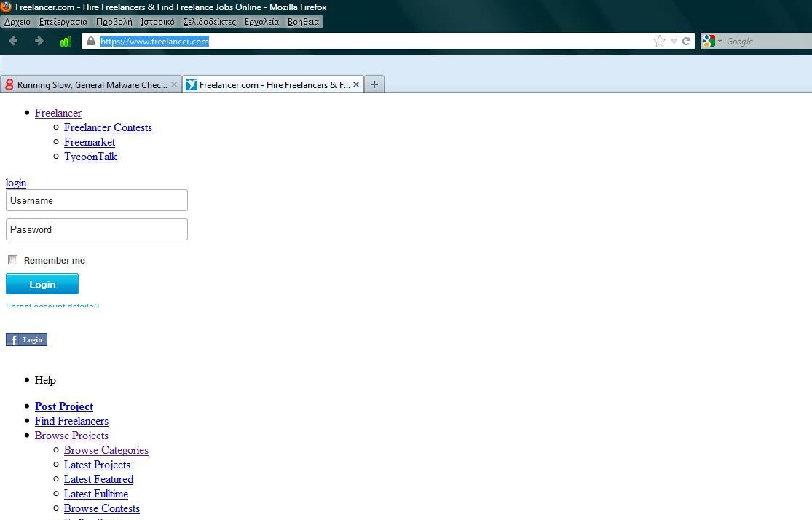
Task: Click the blue Login button
Action: click(42, 284)
